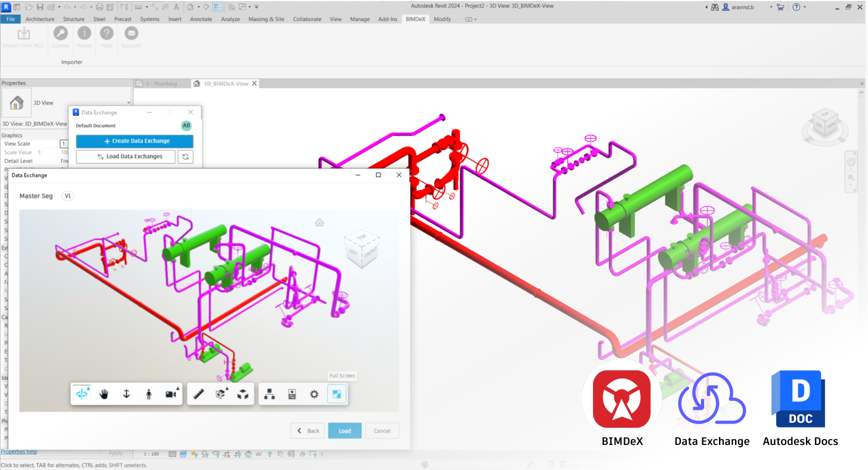Toggle Temporary Hide/Isolate glasses icon
This screenshot has width=868, height=470.
259,454
